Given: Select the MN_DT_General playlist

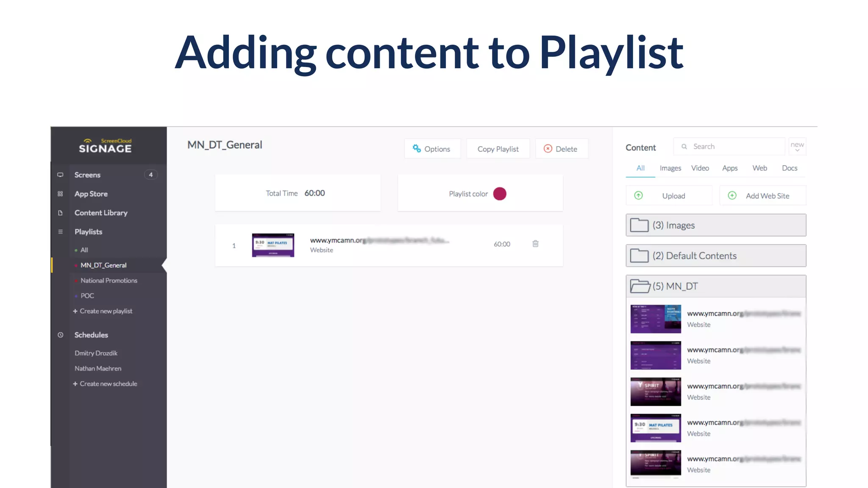Looking at the screenshot, I should pyautogui.click(x=103, y=265).
